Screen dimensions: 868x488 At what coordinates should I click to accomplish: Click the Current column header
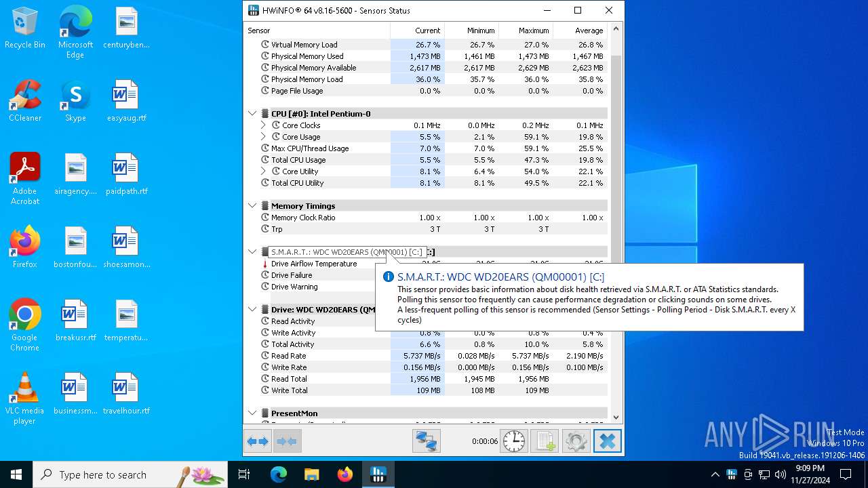(x=417, y=30)
